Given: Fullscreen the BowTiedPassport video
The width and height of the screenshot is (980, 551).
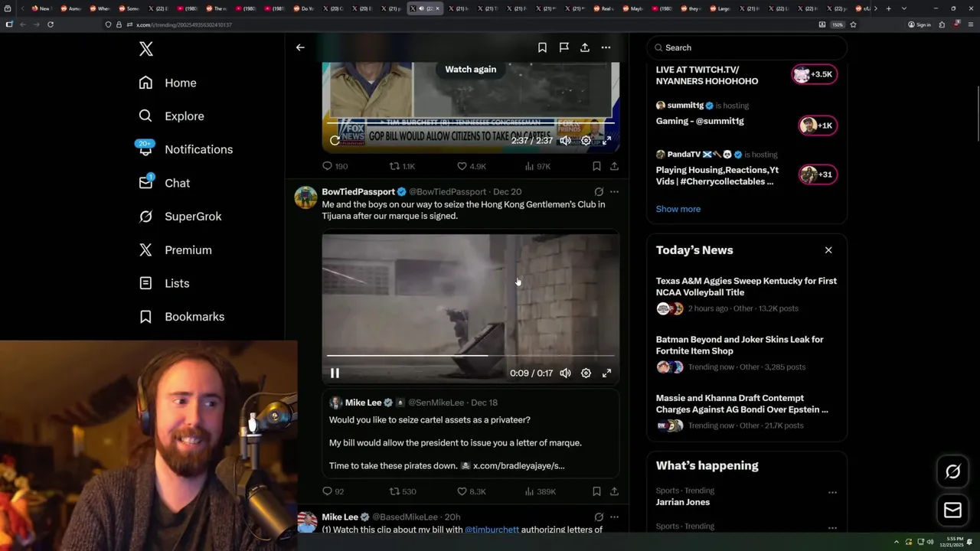Looking at the screenshot, I should coord(606,373).
